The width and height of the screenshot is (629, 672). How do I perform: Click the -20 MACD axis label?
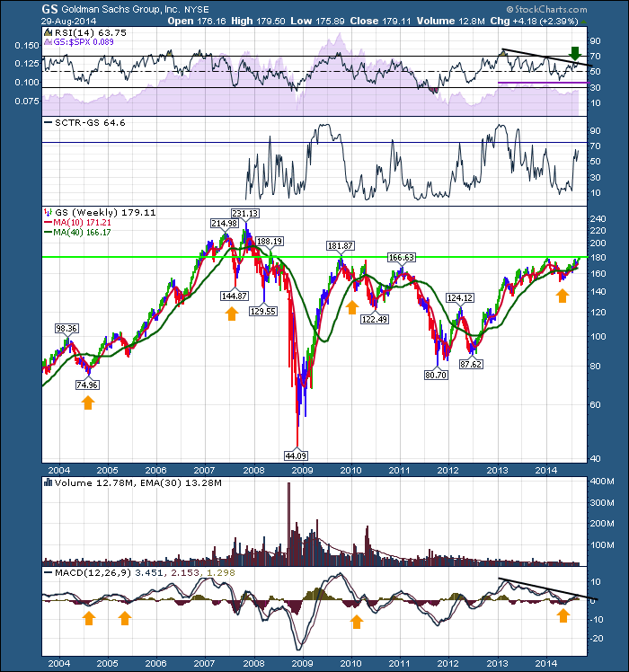pos(597,638)
